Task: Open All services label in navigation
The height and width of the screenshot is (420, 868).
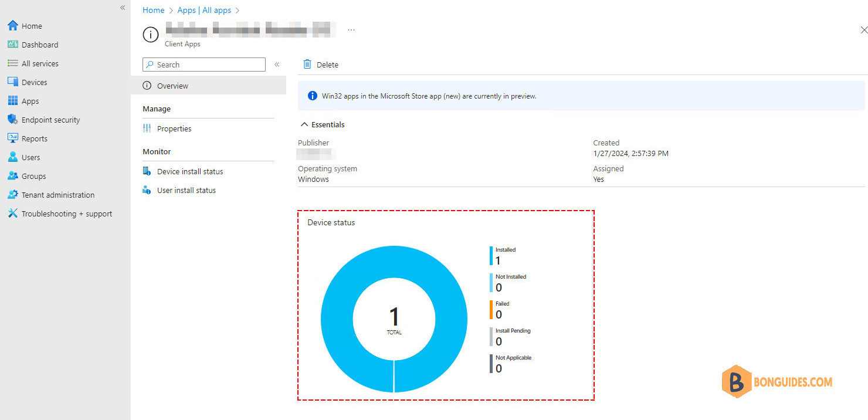Action: point(40,63)
